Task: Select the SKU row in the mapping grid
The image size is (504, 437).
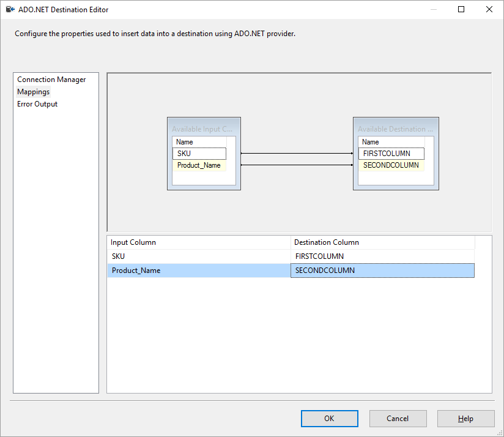Action: tap(183, 256)
